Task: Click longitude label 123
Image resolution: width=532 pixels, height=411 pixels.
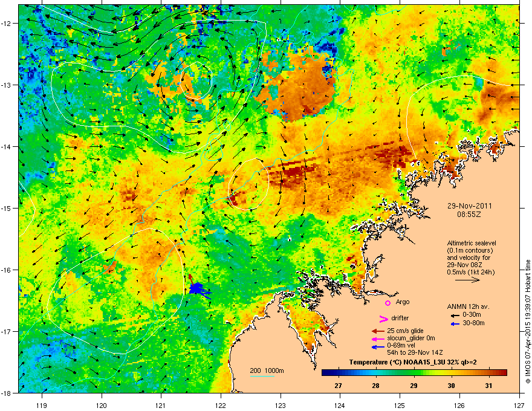Action: pyautogui.click(x=281, y=405)
